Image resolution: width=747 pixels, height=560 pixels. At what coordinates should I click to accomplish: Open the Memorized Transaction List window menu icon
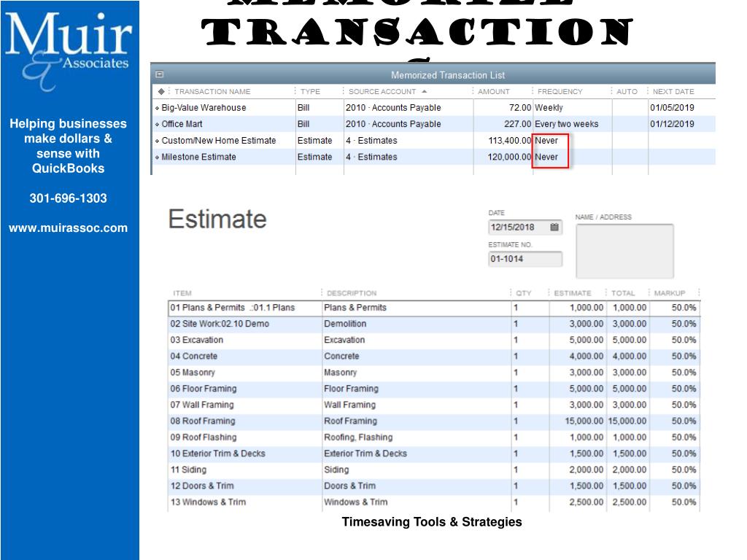tap(160, 74)
